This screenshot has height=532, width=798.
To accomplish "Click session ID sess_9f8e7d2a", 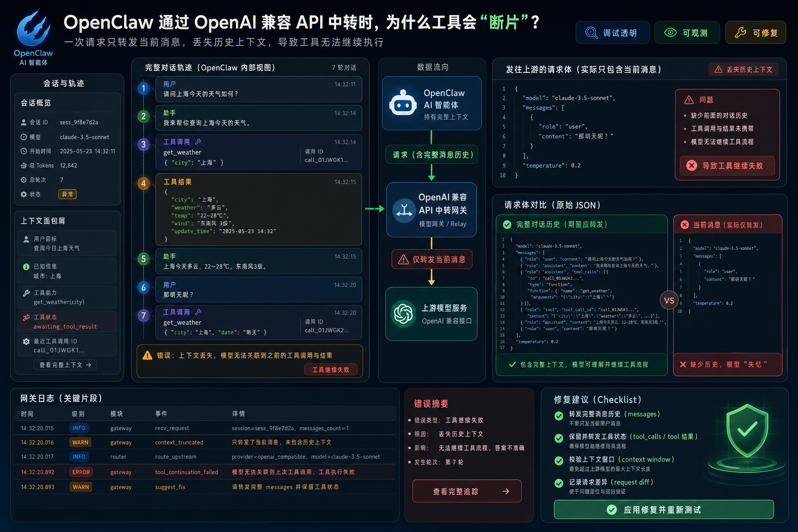I will [x=79, y=122].
